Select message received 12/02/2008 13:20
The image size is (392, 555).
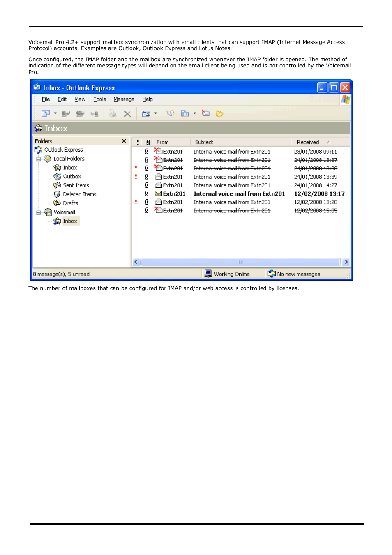click(x=242, y=202)
